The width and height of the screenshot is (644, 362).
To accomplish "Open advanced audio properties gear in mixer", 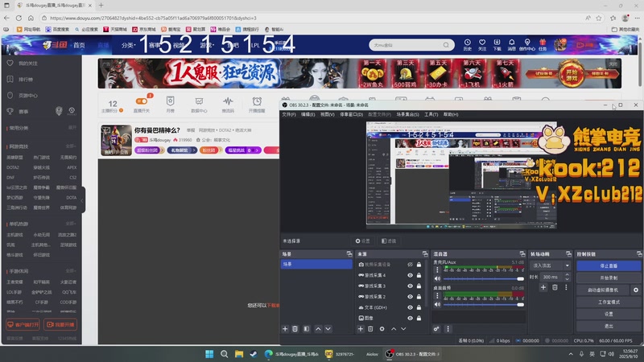I will pyautogui.click(x=436, y=329).
